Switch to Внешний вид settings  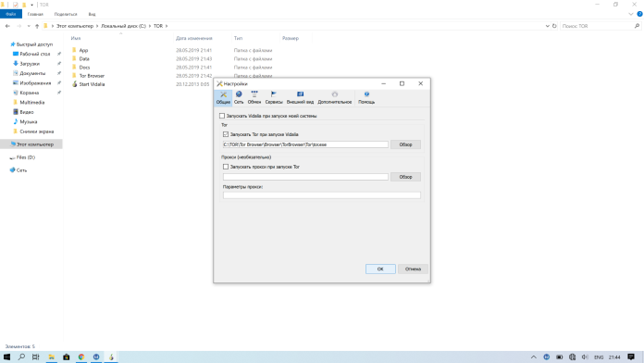click(x=300, y=97)
